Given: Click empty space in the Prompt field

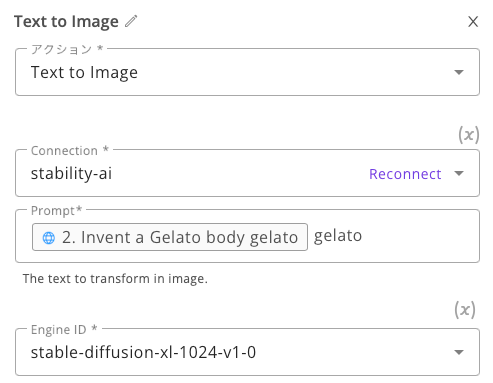Looking at the screenshot, I should coord(420,236).
